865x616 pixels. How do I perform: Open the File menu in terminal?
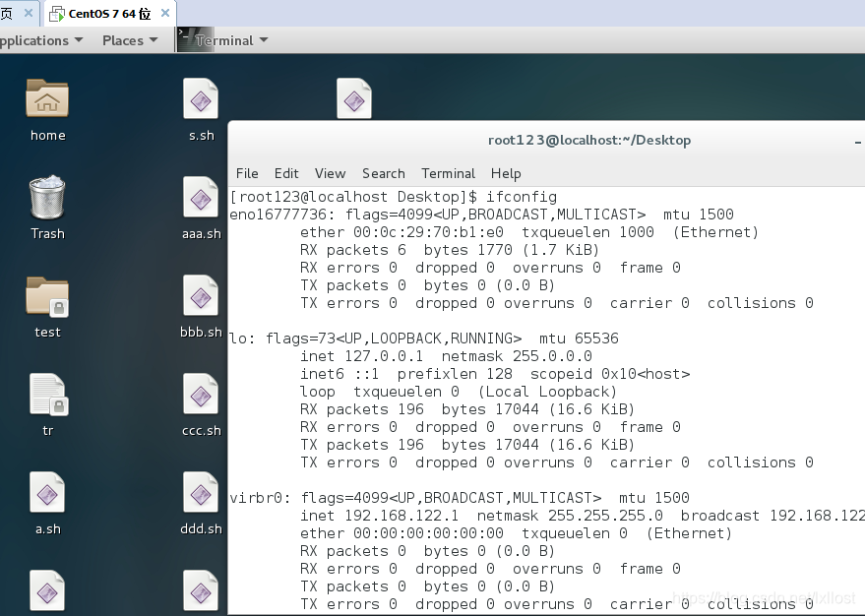point(247,173)
